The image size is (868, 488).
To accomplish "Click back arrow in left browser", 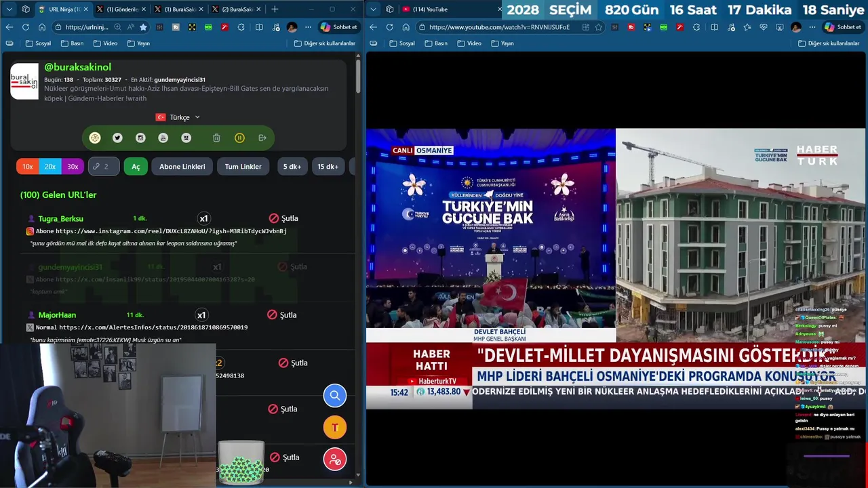I will point(9,27).
